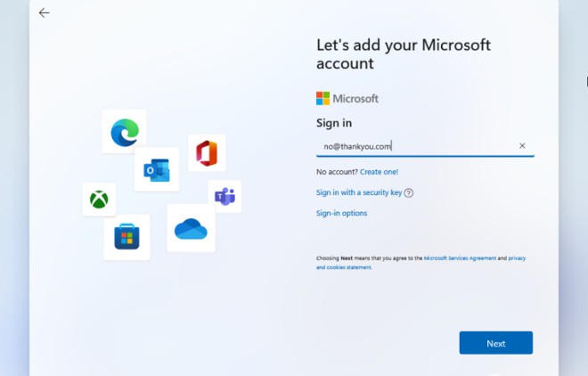Click the Microsoft logo
This screenshot has width=588, height=376.
click(347, 99)
